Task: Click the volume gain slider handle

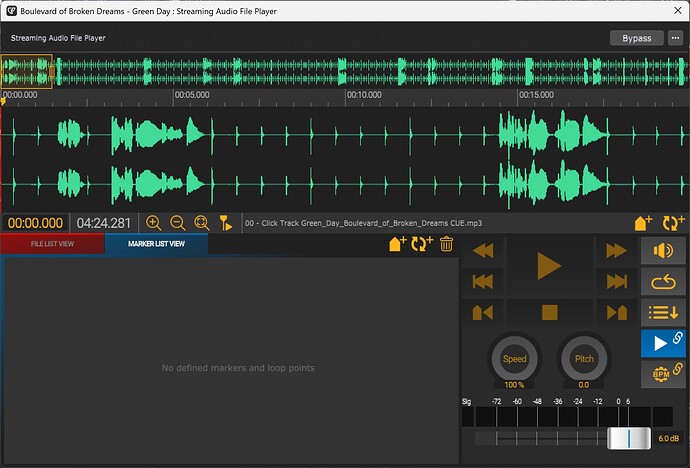Action: click(629, 439)
